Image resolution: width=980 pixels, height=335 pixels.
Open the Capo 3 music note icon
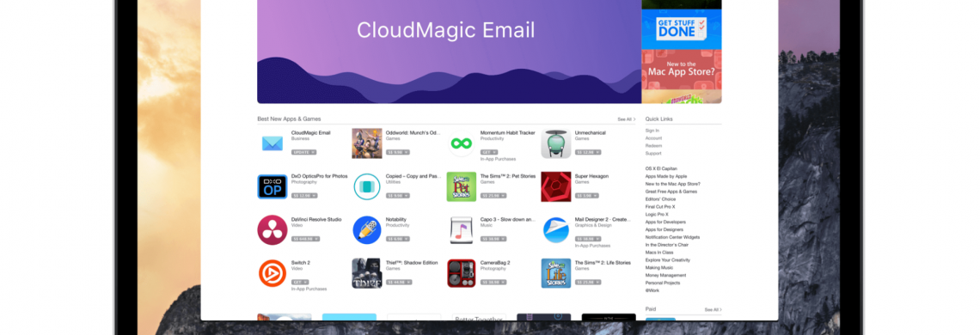462,230
